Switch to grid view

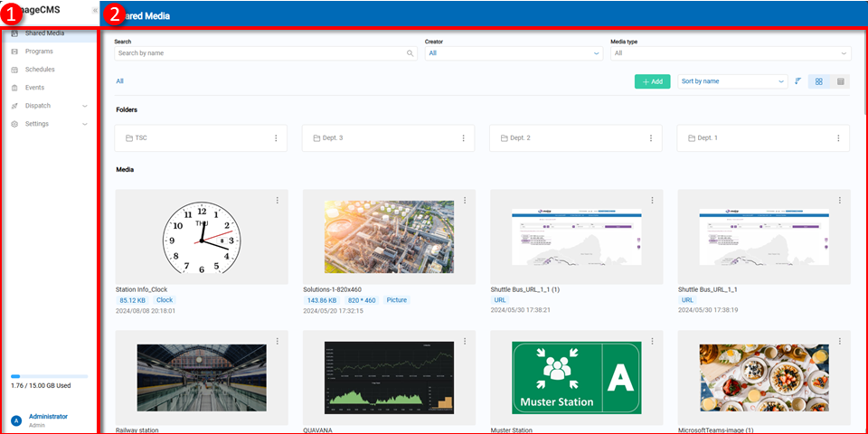coord(818,81)
